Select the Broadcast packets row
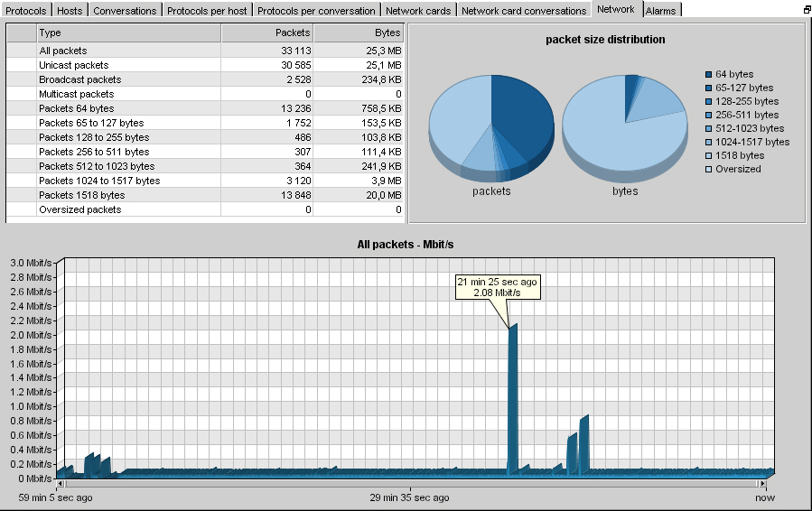This screenshot has width=812, height=511. tap(205, 79)
